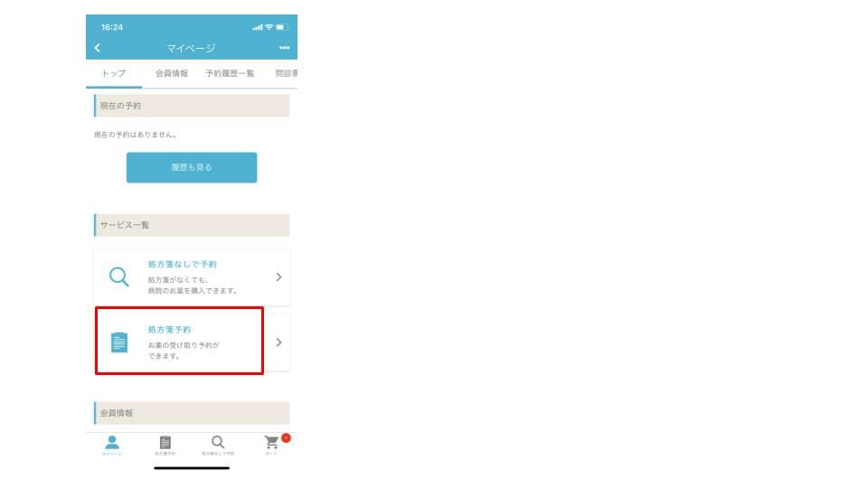Open My Page person icon in bottom bar
Screen dimensions: 868x488
(112, 445)
